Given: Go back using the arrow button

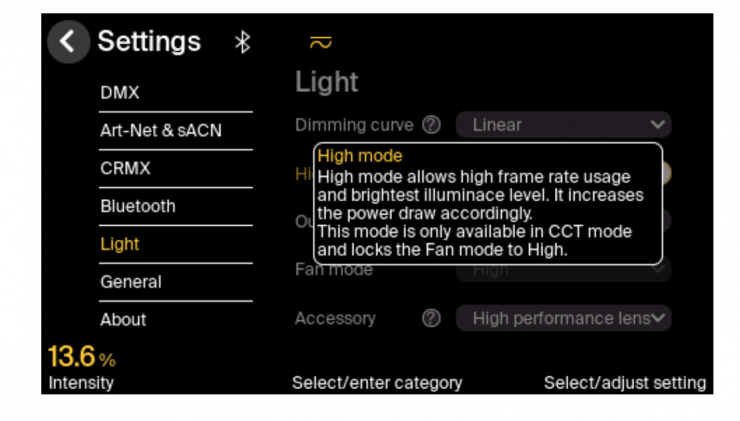Looking at the screenshot, I should coord(68,41).
